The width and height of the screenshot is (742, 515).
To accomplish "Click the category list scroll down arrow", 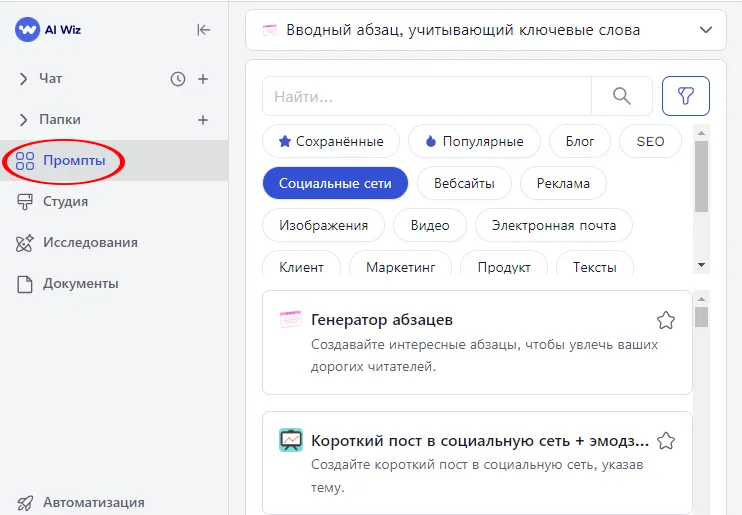I will tap(701, 265).
